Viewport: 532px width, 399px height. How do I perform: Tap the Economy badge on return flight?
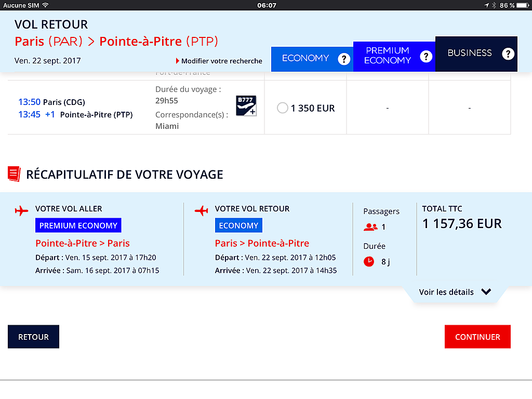(x=238, y=225)
